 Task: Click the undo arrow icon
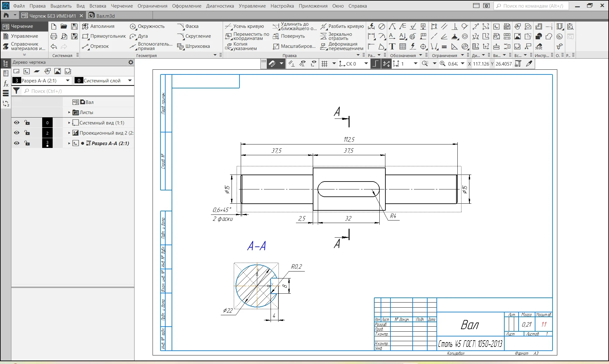point(54,47)
